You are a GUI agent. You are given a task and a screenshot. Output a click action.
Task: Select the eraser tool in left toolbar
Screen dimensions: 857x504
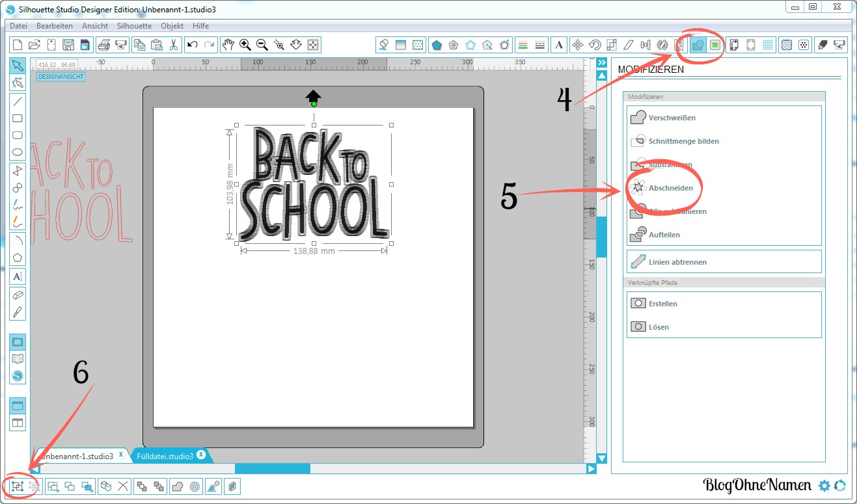[18, 295]
